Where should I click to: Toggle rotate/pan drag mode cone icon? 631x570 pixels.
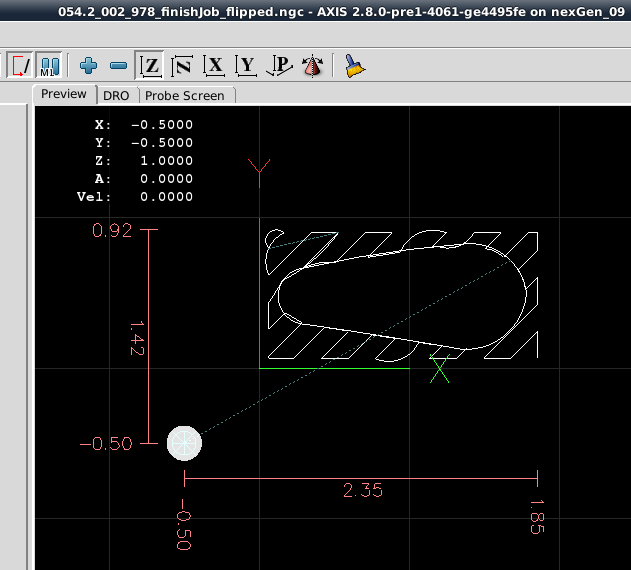[x=313, y=66]
